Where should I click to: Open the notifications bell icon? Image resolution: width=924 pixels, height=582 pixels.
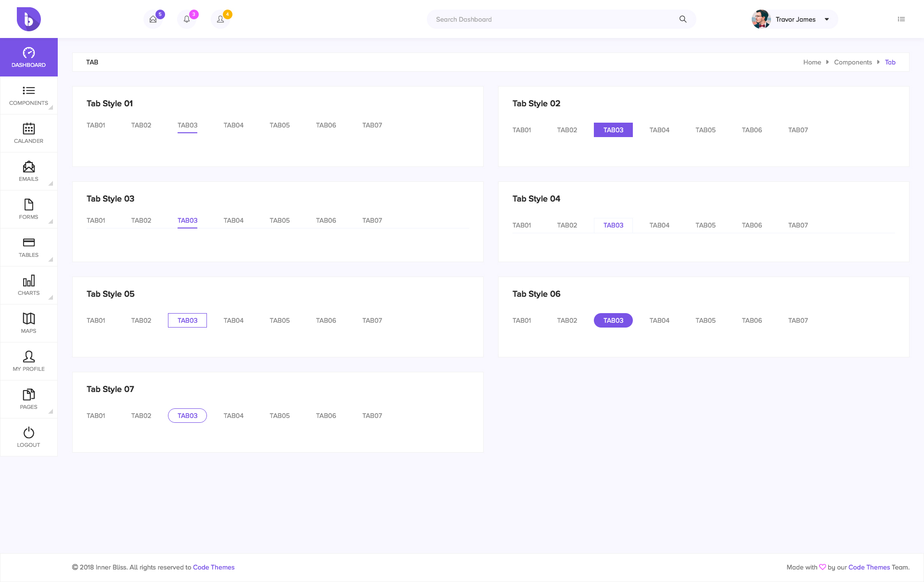[x=186, y=19]
